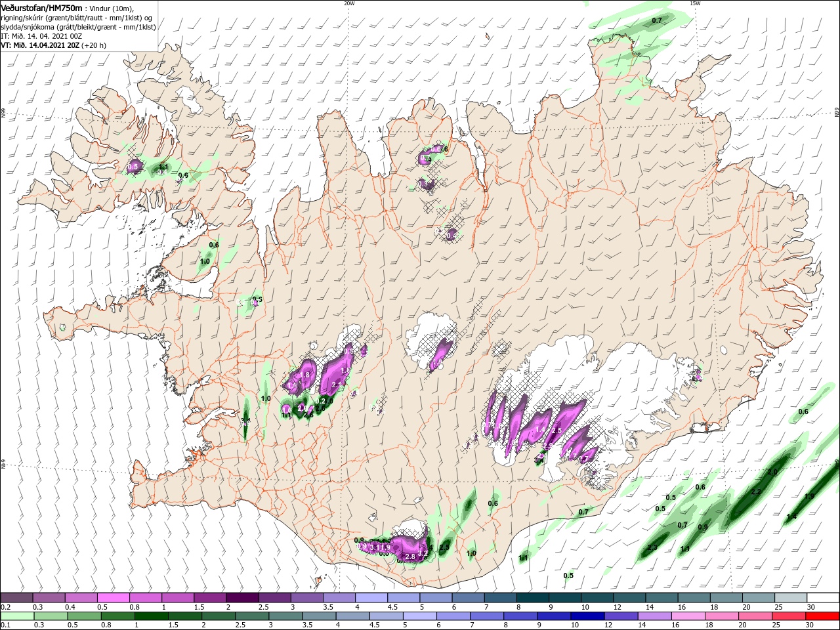Pick the crimson 25–30 rain legend swatch
The image size is (840, 630).
pos(790,616)
